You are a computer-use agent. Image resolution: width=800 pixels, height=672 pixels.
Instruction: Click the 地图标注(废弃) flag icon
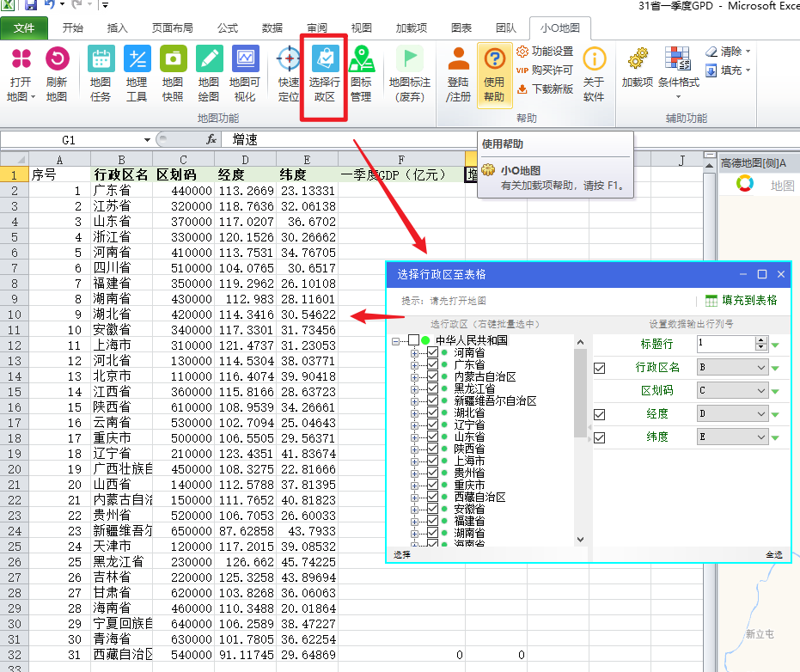click(410, 58)
